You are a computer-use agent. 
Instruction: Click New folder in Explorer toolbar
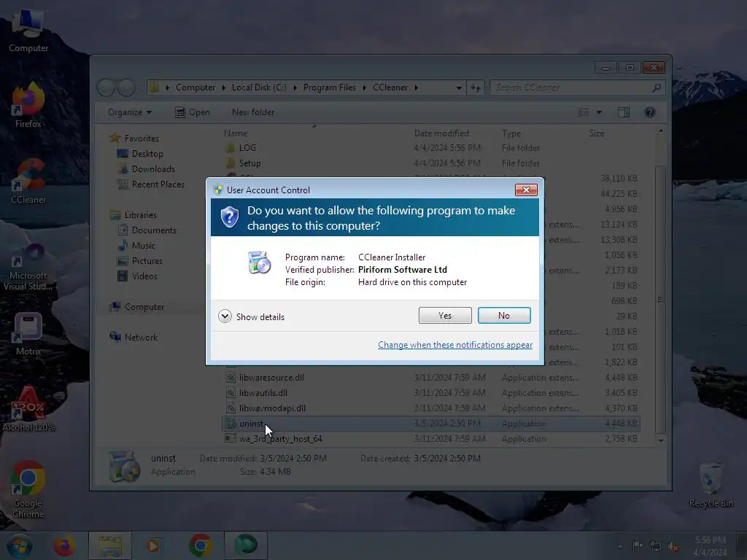click(x=253, y=112)
